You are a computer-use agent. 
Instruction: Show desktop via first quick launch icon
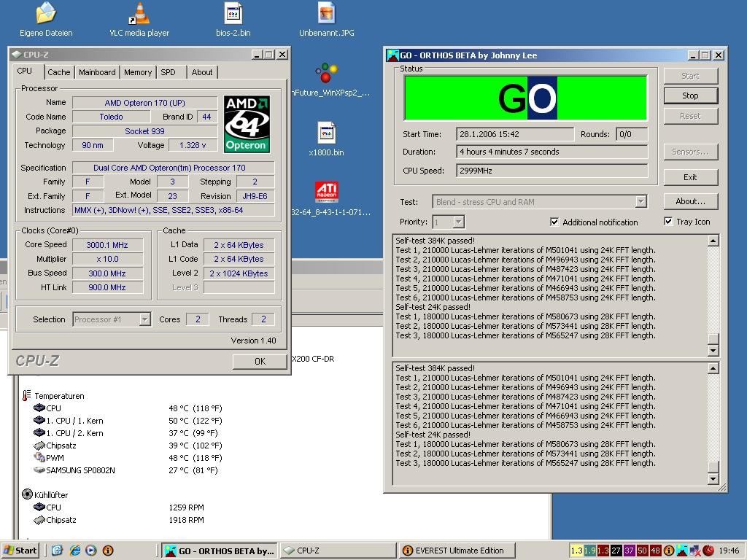[57, 551]
